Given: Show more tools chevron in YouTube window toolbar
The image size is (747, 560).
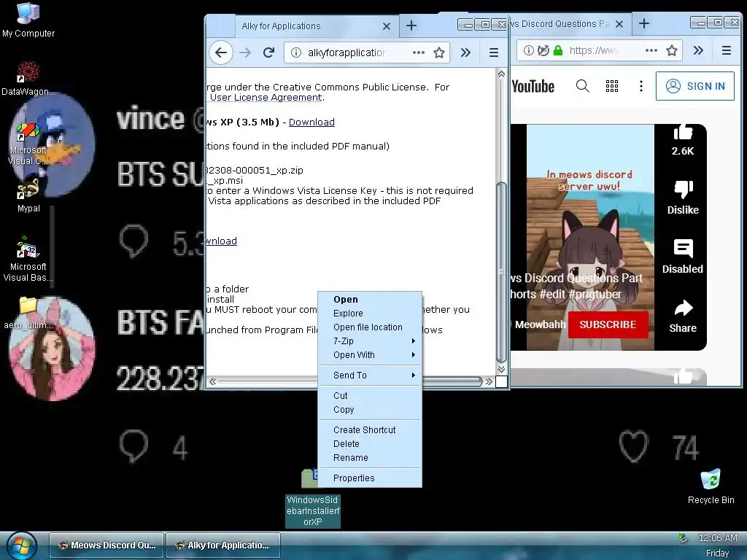Looking at the screenshot, I should coord(698,50).
